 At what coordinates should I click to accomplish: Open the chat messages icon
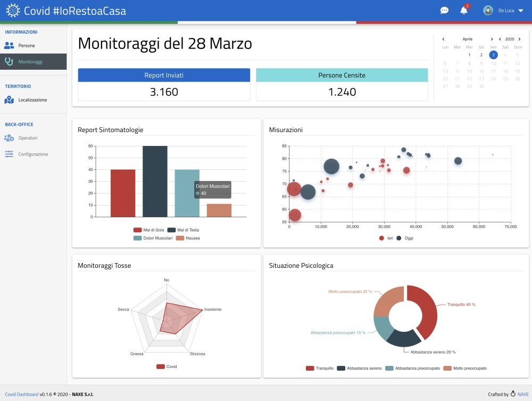(x=444, y=10)
